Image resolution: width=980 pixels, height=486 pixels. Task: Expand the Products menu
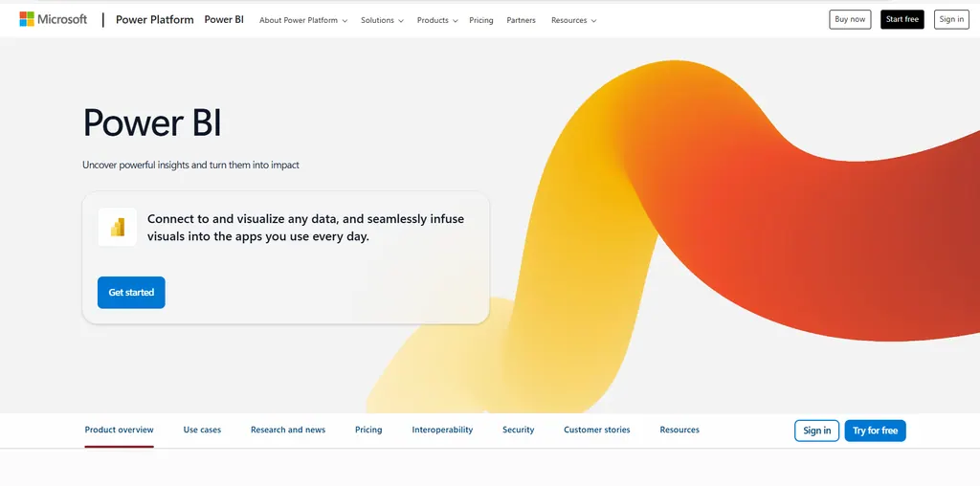437,20
